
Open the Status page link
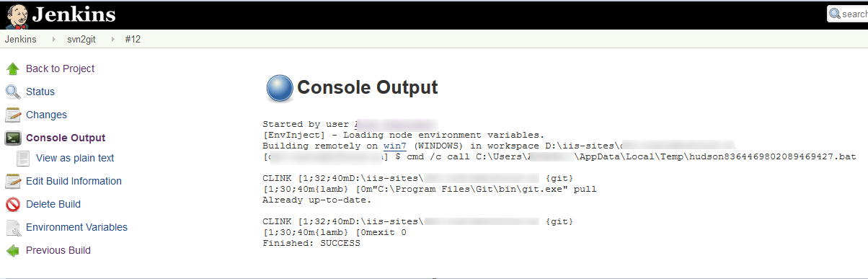click(x=40, y=92)
